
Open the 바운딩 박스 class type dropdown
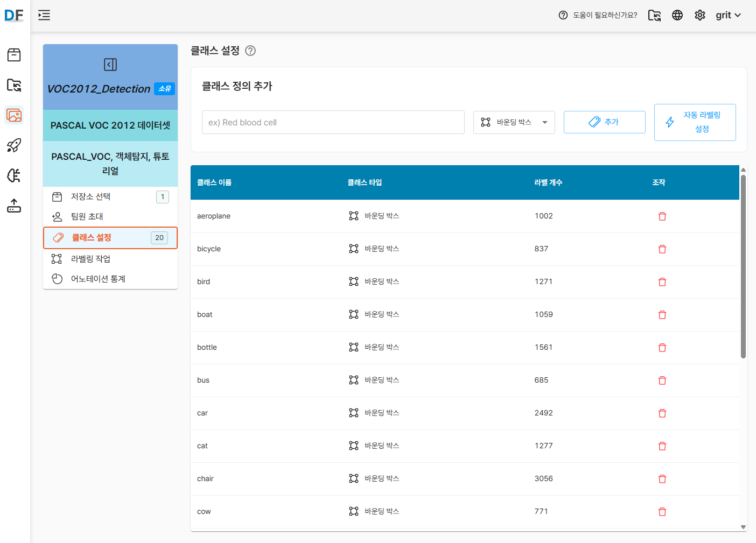[514, 122]
